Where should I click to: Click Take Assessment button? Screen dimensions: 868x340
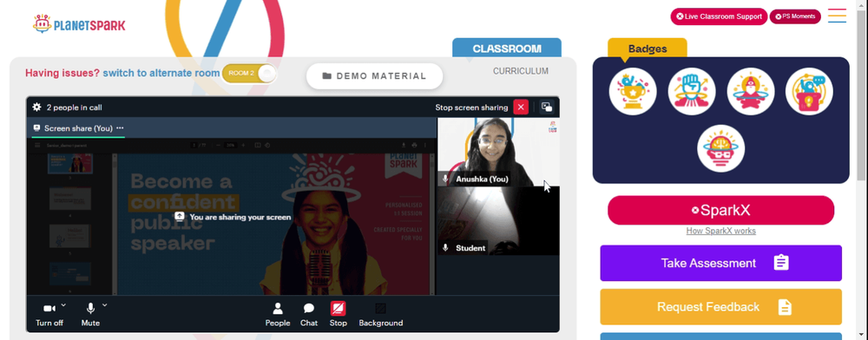(x=720, y=263)
